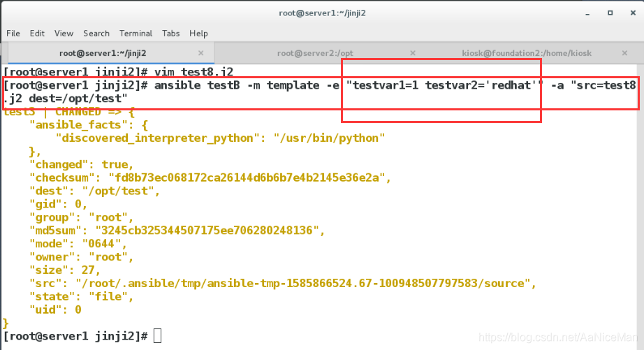The height and width of the screenshot is (350, 644).
Task: Close the terminal window
Action: [x=633, y=13]
